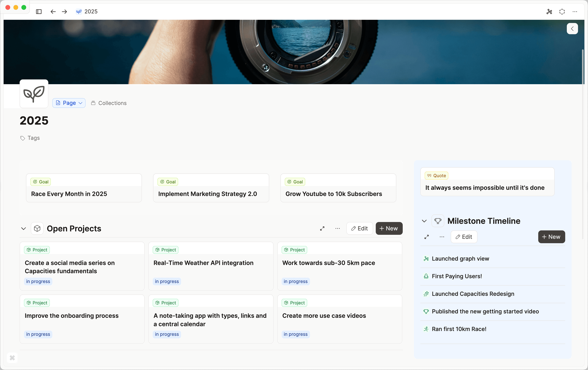This screenshot has width=588, height=370.
Task: Open graph view icon in top bar
Action: tap(549, 11)
